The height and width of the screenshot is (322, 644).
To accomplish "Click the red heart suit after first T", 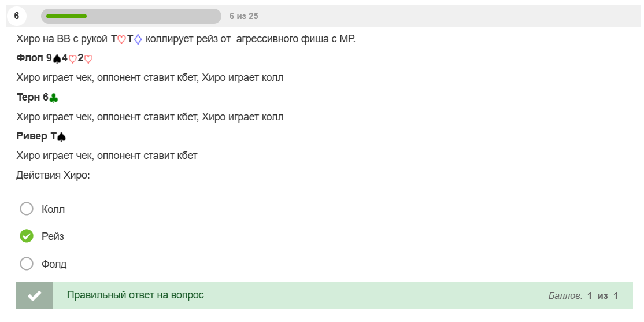I will [x=121, y=40].
